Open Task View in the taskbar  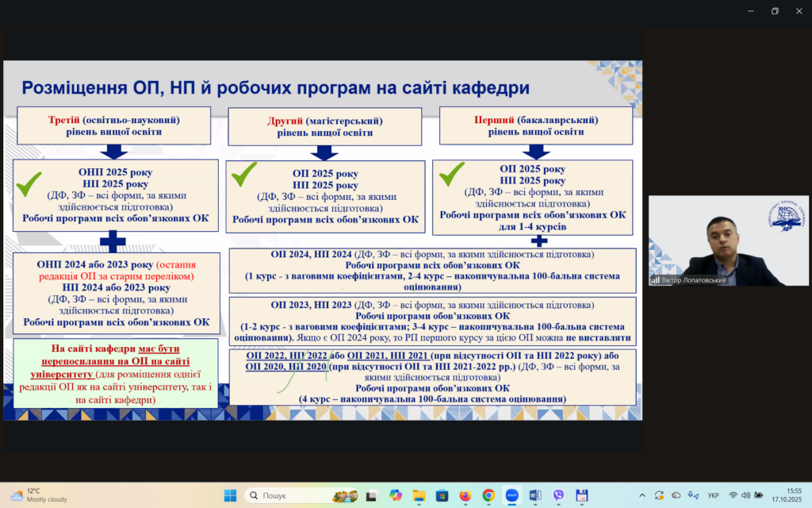click(371, 495)
